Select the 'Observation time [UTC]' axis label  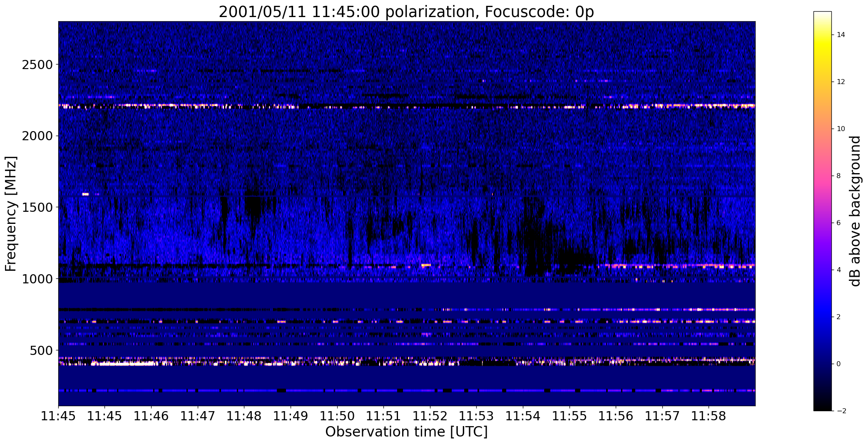click(406, 432)
